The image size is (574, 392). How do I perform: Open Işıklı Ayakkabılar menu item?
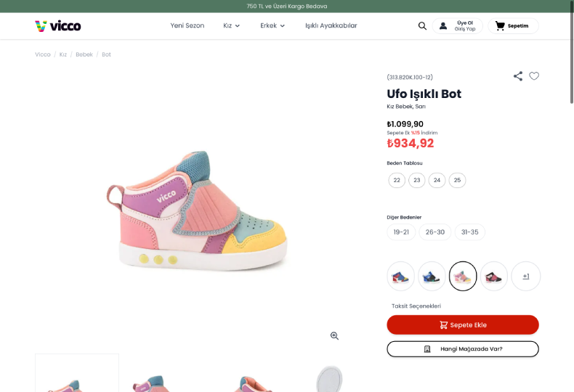(x=331, y=26)
